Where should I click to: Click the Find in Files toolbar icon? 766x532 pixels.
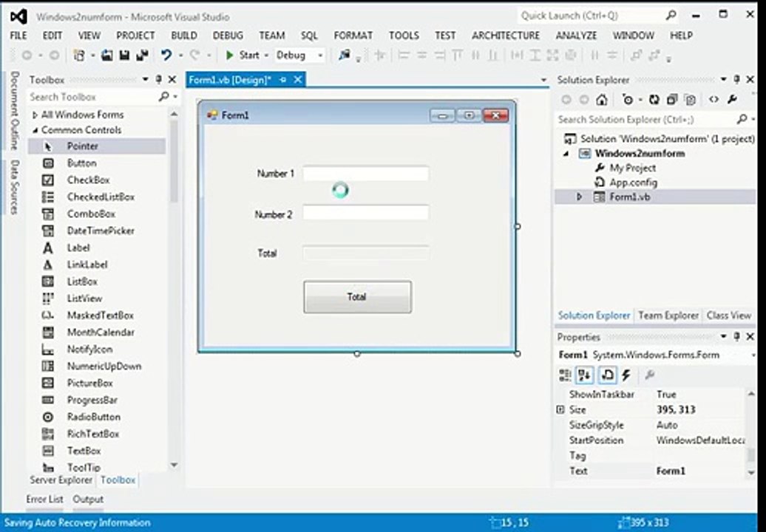345,55
